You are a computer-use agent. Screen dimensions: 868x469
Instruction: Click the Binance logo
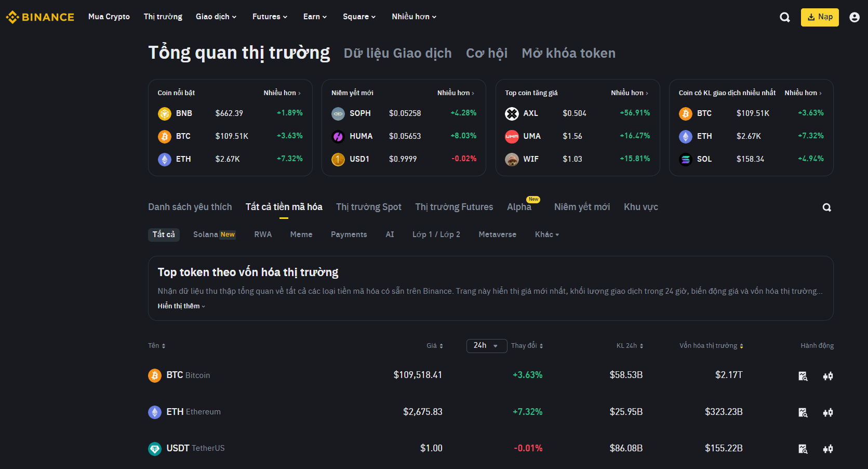coord(40,17)
